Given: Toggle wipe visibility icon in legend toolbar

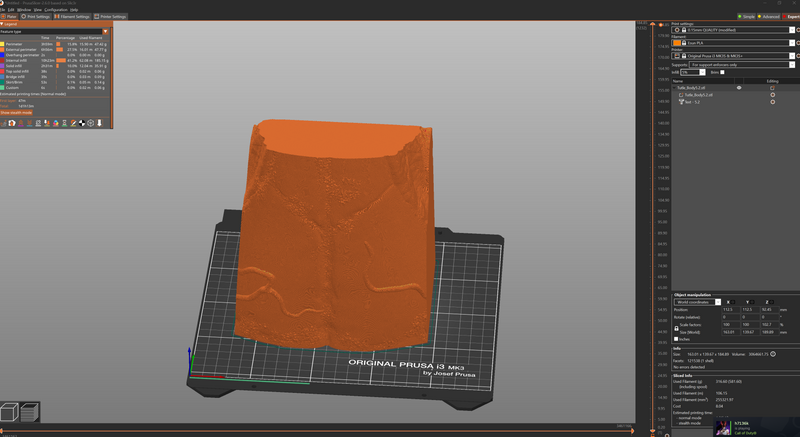Looking at the screenshot, I should pos(12,123).
